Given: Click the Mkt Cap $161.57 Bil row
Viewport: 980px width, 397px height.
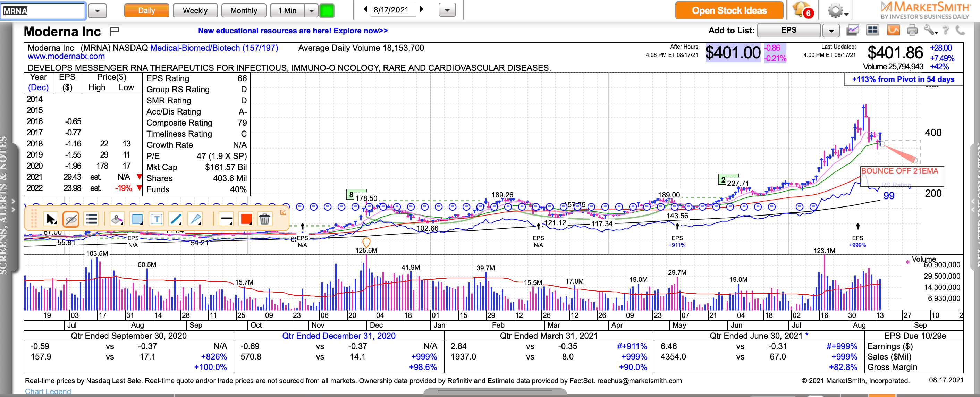Looking at the screenshot, I should click(196, 167).
